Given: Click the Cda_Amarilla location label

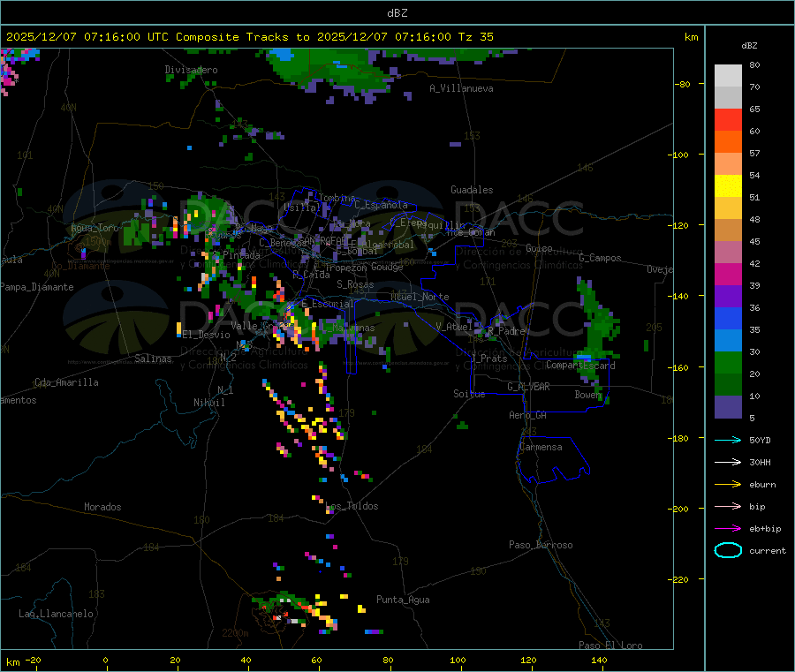Looking at the screenshot, I should pyautogui.click(x=66, y=382).
